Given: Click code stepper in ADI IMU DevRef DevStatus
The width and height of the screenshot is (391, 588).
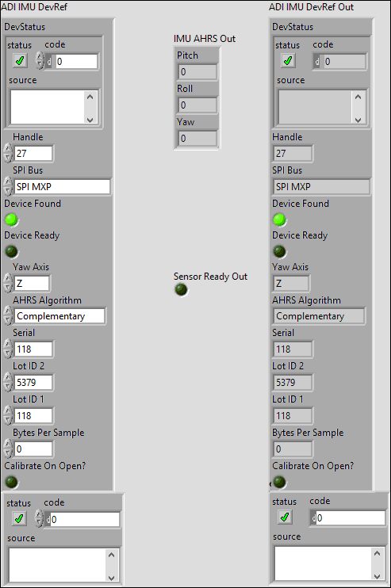Looking at the screenshot, I should (40, 61).
